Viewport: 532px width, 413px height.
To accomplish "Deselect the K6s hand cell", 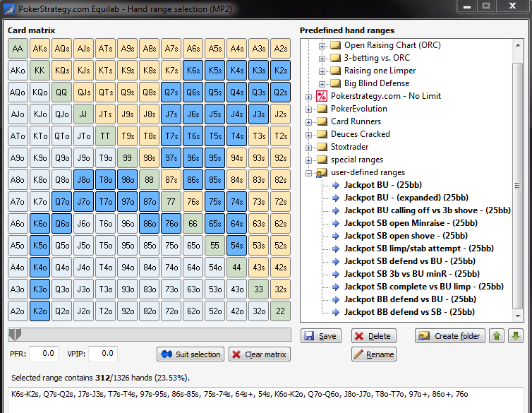I will pos(193,71).
